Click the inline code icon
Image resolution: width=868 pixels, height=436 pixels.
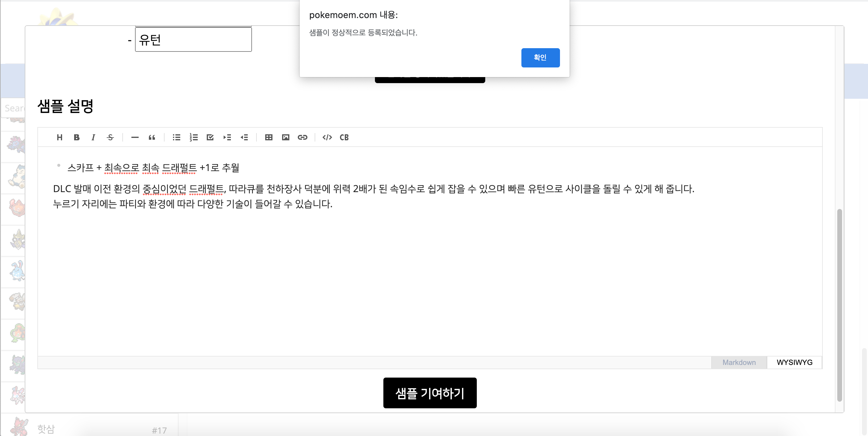pyautogui.click(x=327, y=137)
